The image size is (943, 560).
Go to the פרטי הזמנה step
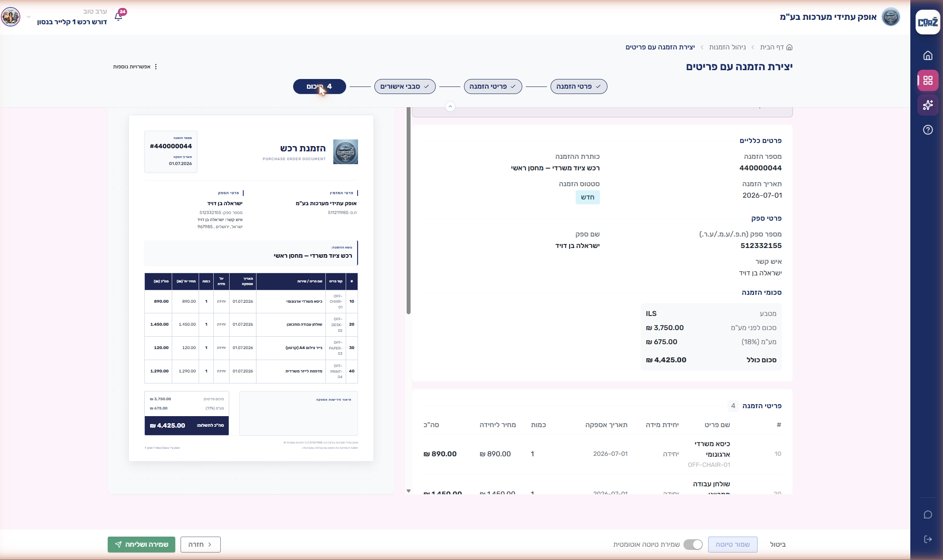(578, 86)
